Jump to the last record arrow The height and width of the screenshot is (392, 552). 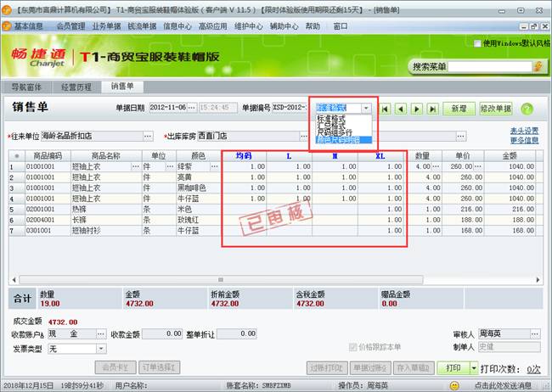[431, 109]
